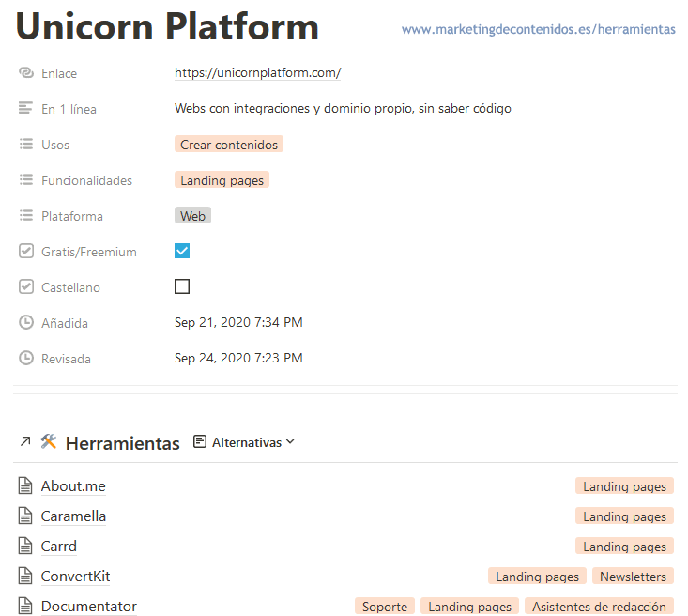Click the page icon of ConvertKit
The height and width of the screenshot is (616, 688).
[25, 576]
